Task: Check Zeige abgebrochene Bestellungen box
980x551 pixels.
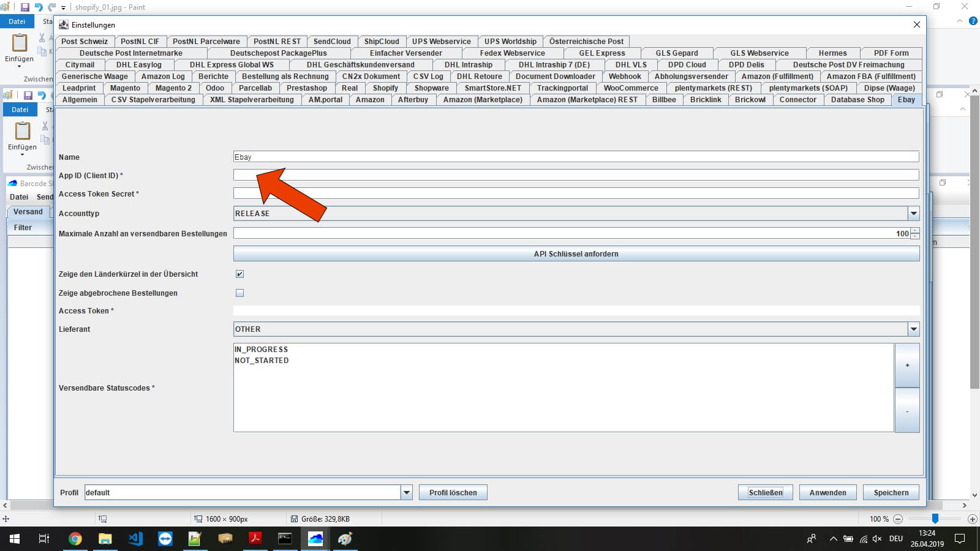Action: point(239,293)
